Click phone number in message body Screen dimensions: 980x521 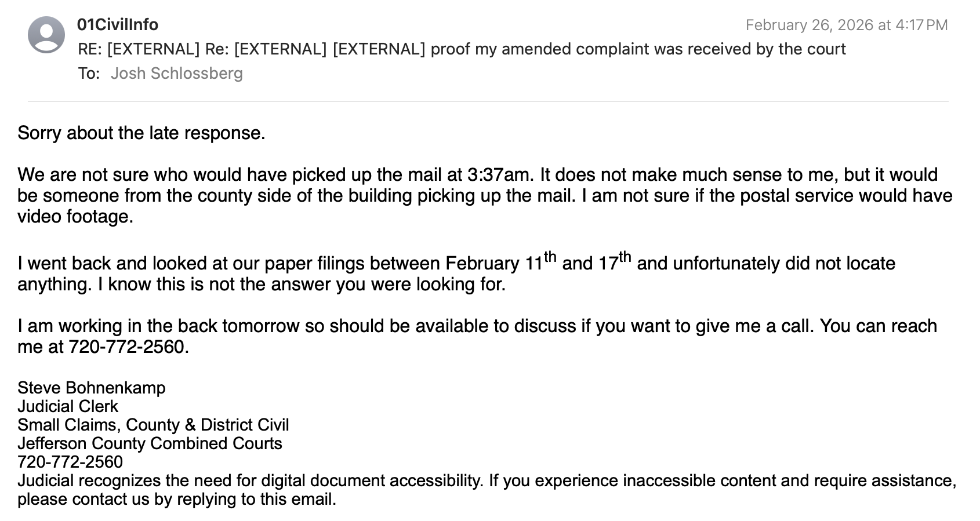pos(126,347)
